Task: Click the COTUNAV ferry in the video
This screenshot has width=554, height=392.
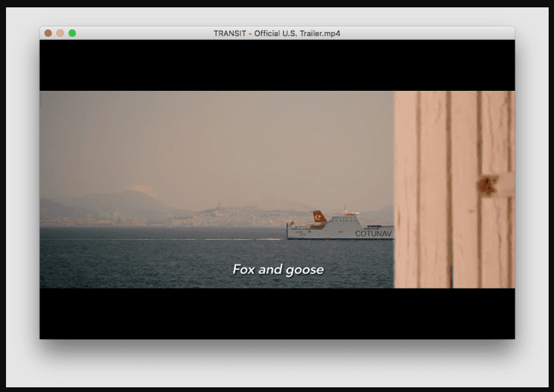Action: point(340,224)
